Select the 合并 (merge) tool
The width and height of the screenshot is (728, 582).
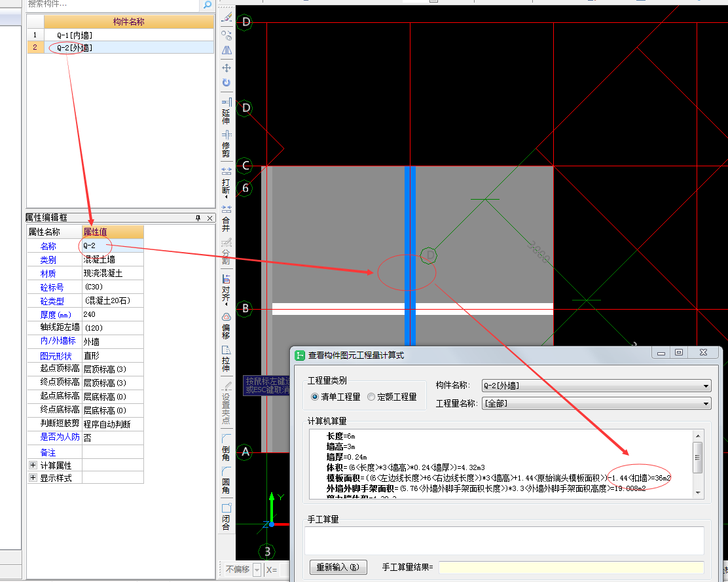point(226,219)
